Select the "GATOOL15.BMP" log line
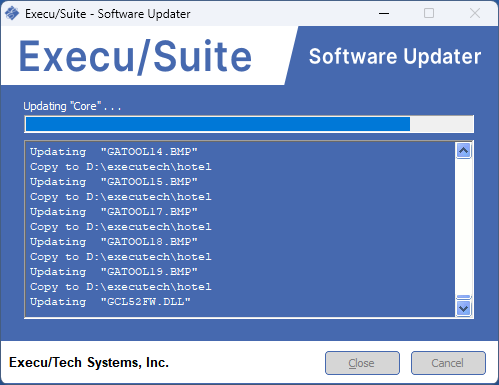This screenshot has height=385, width=499. 114,182
